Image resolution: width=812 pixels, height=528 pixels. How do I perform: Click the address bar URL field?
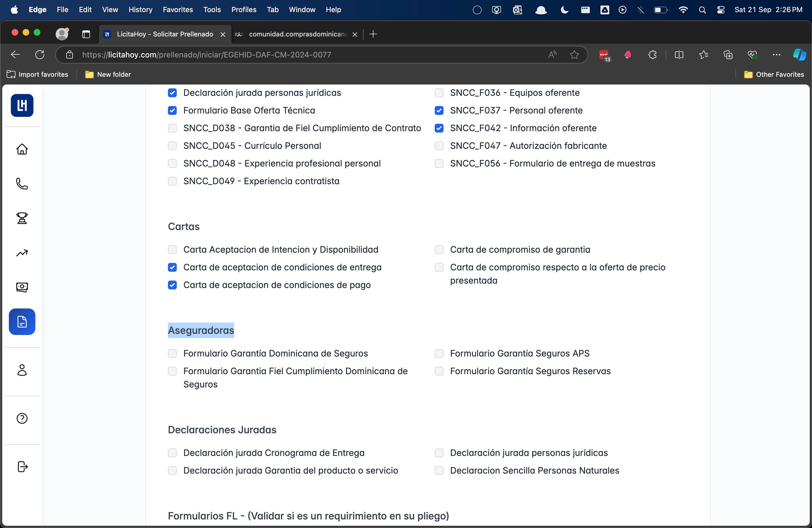[307, 55]
